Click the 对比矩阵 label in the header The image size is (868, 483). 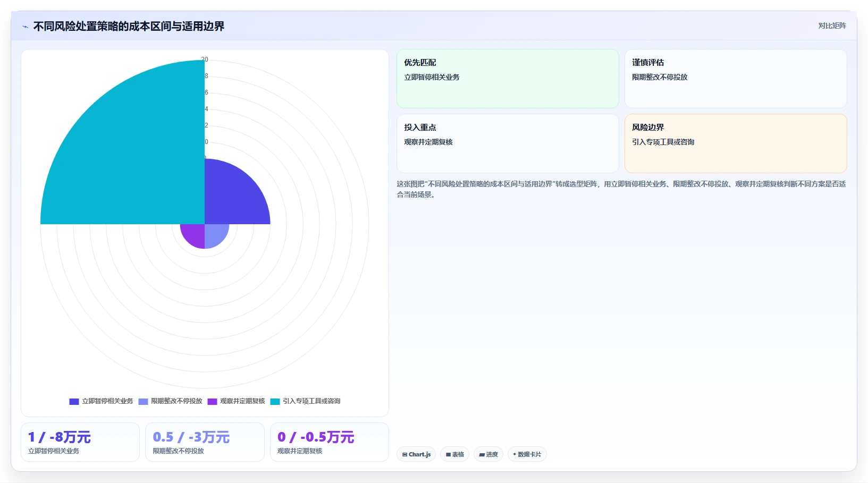coord(832,26)
